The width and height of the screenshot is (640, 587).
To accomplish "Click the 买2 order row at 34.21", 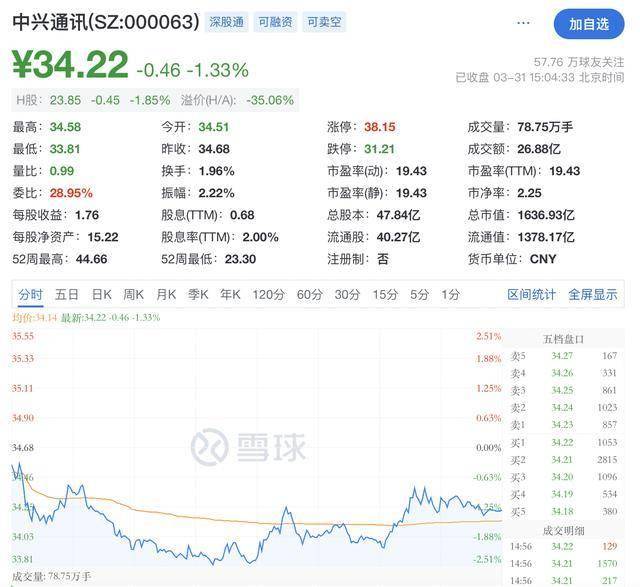I will tap(563, 460).
